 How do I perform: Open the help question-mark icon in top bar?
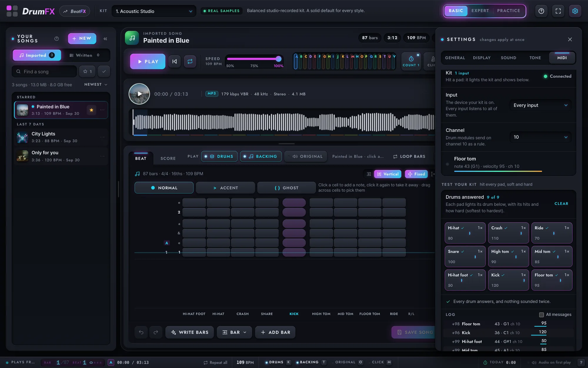click(541, 11)
